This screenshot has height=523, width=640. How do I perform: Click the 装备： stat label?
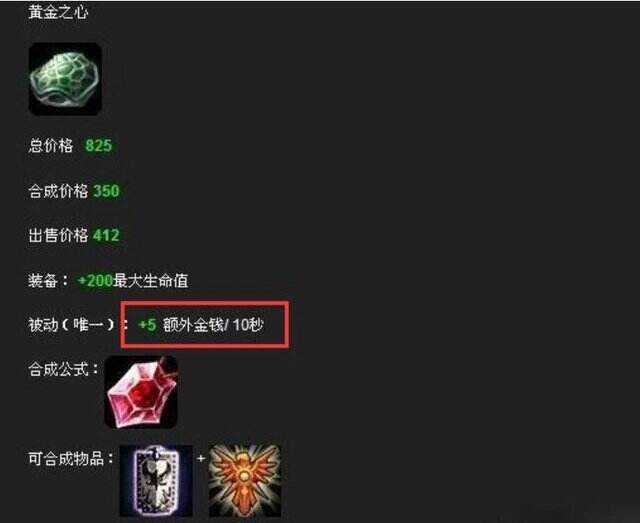coord(48,280)
